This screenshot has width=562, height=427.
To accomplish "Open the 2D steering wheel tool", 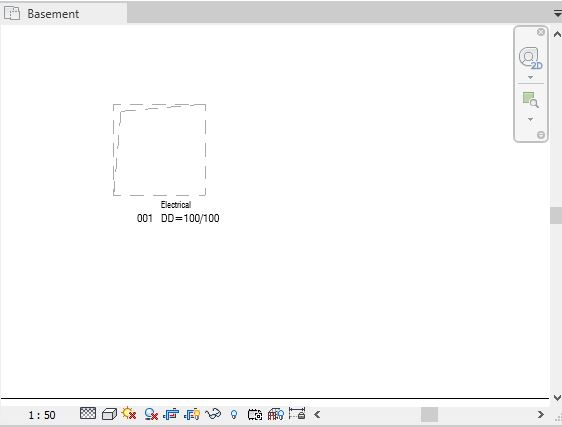I will pyautogui.click(x=530, y=57).
